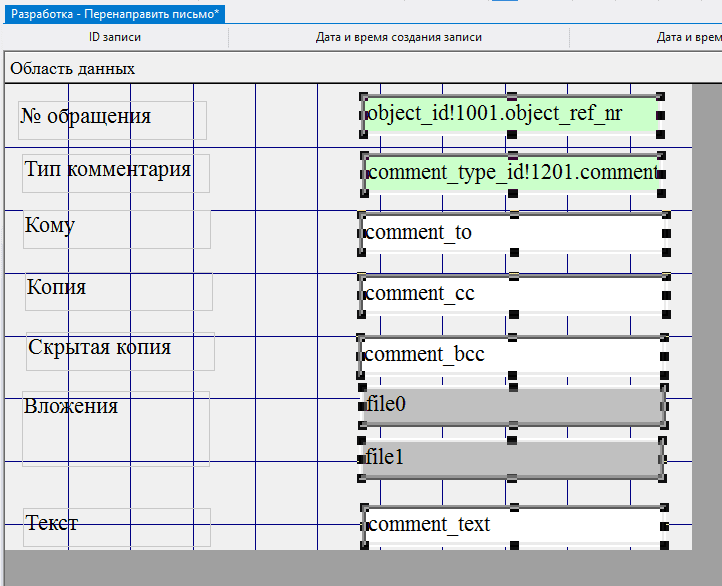Viewport: 722px width, 586px height.
Task: Click the 'ID записи' column header
Action: pos(115,38)
